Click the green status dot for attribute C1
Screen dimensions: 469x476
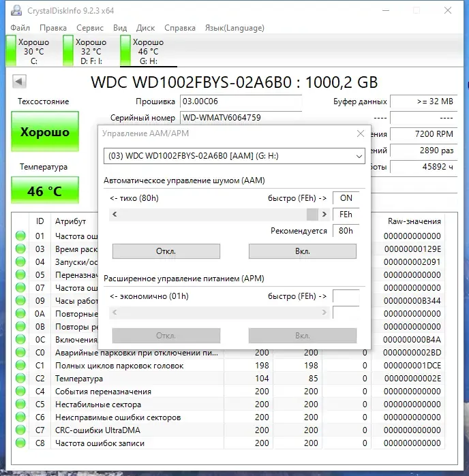(x=20, y=366)
